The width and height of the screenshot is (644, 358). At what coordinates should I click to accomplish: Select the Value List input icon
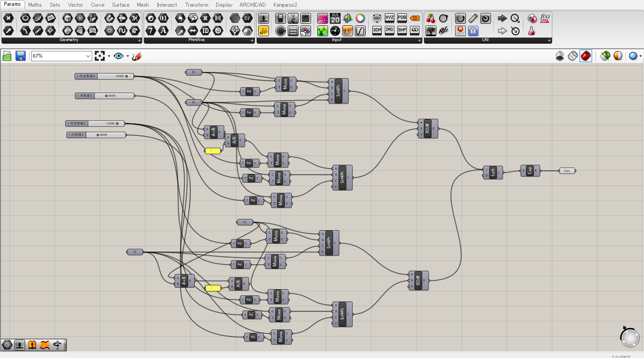pyautogui.click(x=293, y=31)
